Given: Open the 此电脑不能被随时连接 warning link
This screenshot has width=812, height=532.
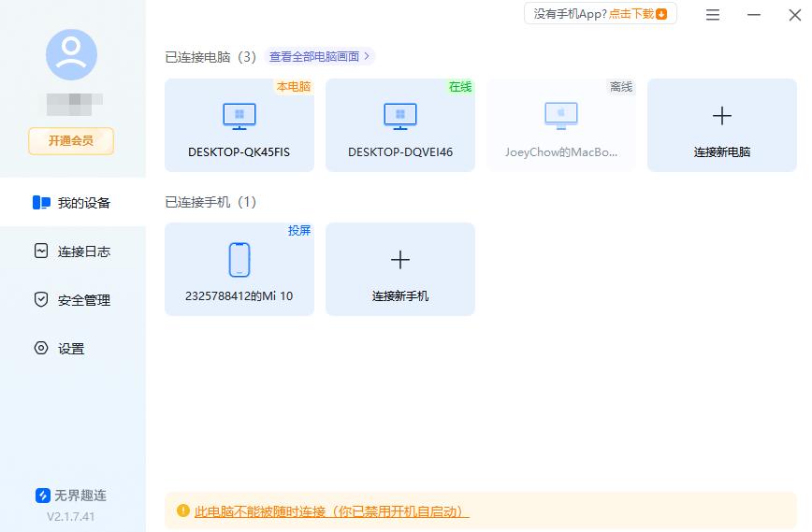Looking at the screenshot, I should click(331, 511).
